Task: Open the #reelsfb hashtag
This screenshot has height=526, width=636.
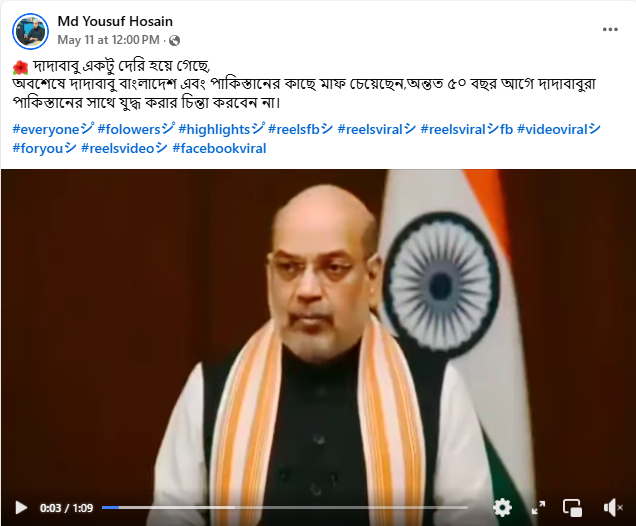Action: click(x=301, y=129)
